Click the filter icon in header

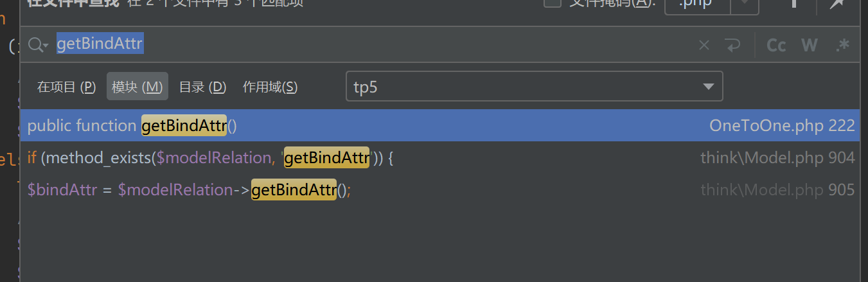(x=794, y=4)
